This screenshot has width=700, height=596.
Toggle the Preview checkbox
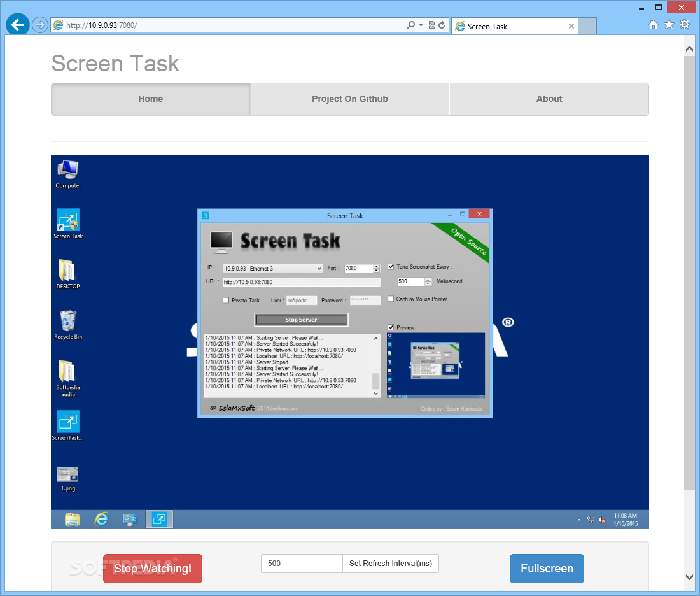391,327
